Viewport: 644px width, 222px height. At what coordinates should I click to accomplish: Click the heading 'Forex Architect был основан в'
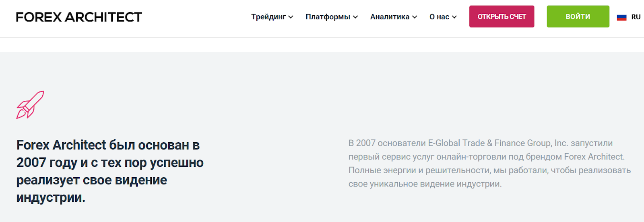tap(108, 145)
